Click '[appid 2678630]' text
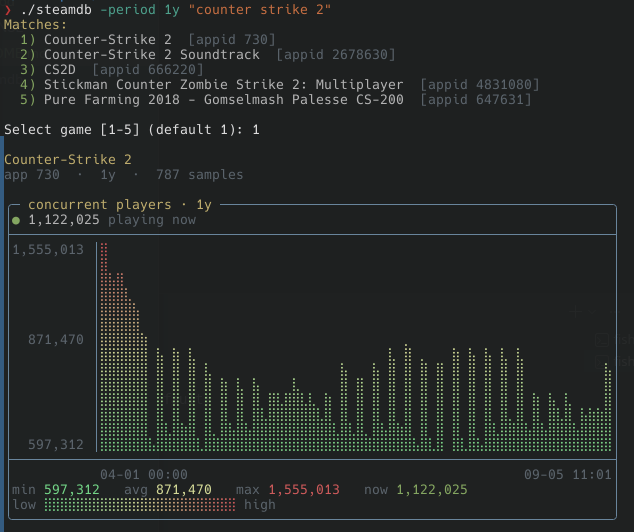Image resolution: width=634 pixels, height=532 pixels. coord(336,55)
